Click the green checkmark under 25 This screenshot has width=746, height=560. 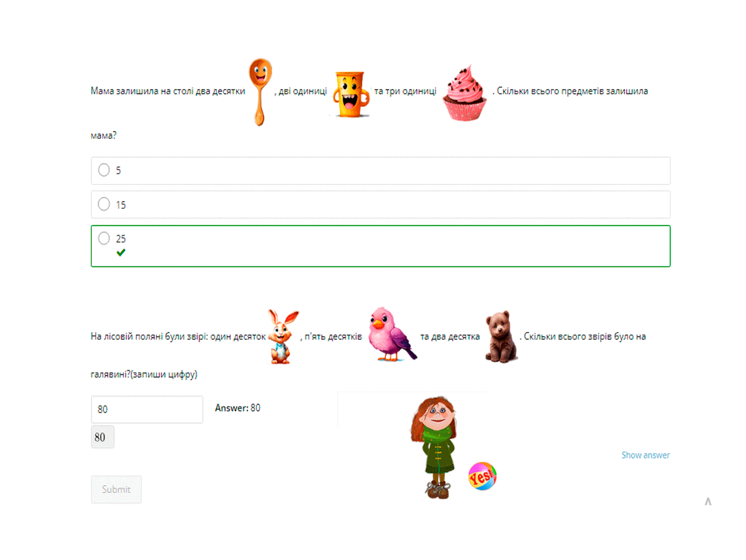click(x=121, y=253)
